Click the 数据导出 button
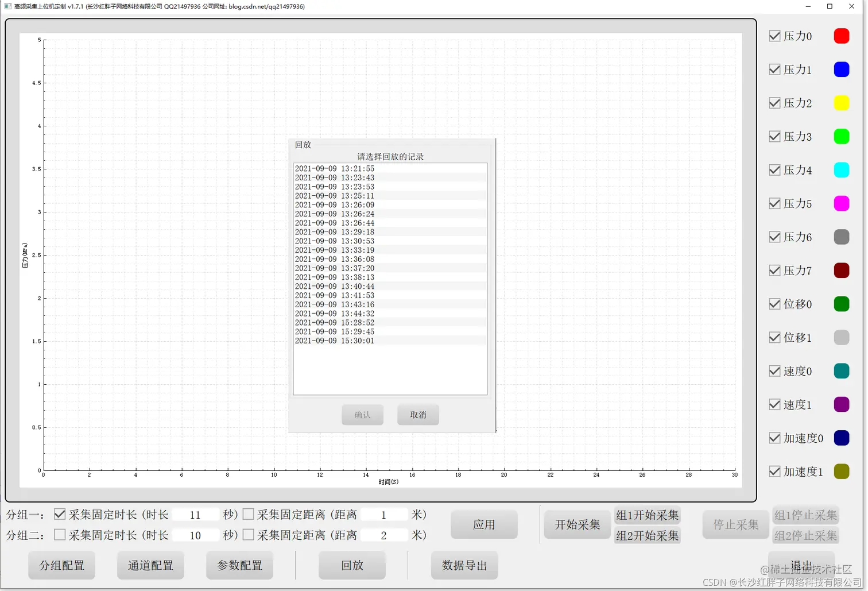Image resolution: width=868 pixels, height=591 pixels. point(464,565)
